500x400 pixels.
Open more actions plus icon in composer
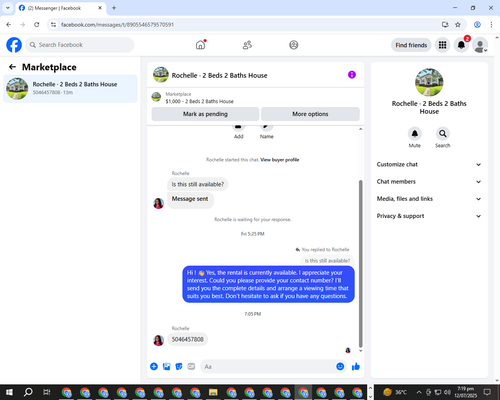(154, 367)
